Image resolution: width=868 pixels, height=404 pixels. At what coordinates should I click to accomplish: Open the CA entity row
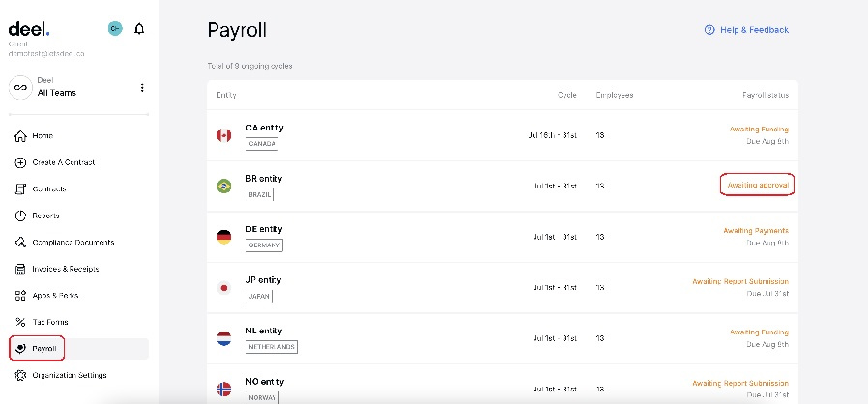tap(503, 135)
